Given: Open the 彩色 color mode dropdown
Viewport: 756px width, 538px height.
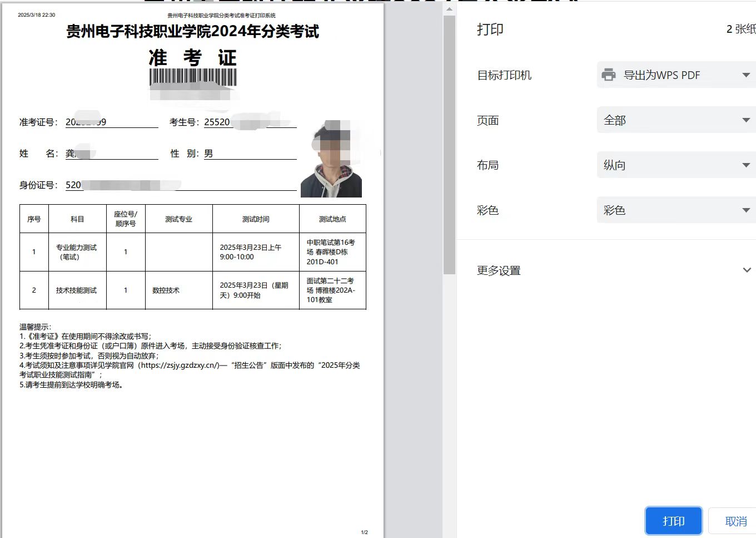Looking at the screenshot, I should [x=676, y=210].
